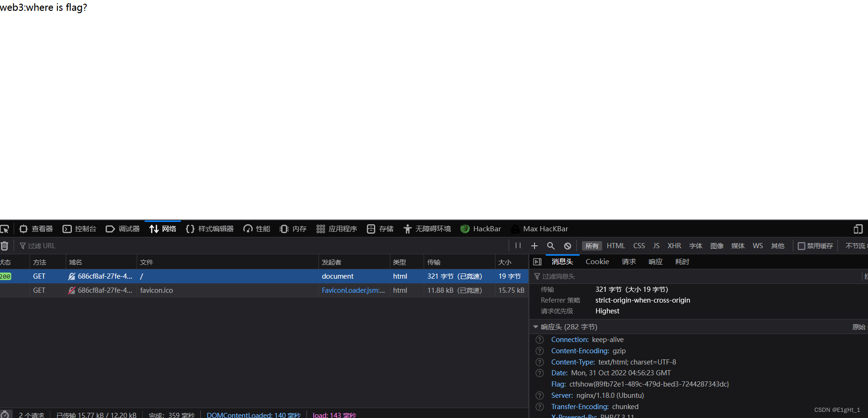Open the 样式编辑器 style editor tab
Image resolution: width=868 pixels, height=418 pixels.
(210, 229)
